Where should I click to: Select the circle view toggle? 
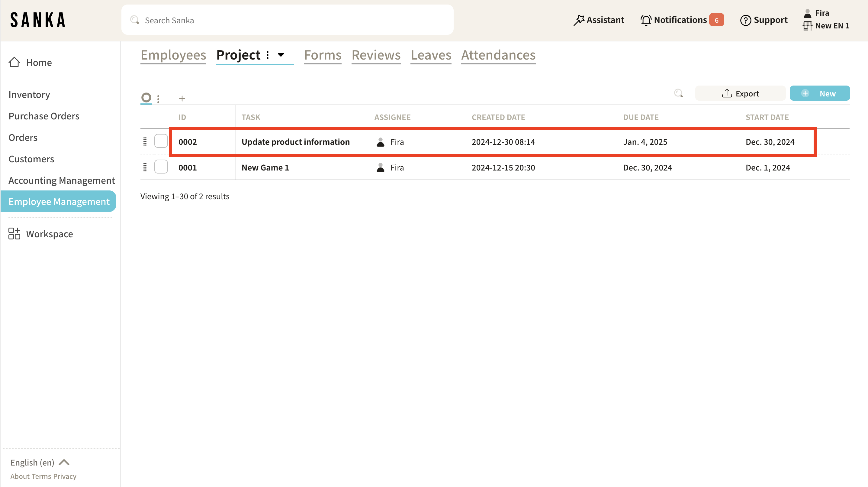click(146, 98)
